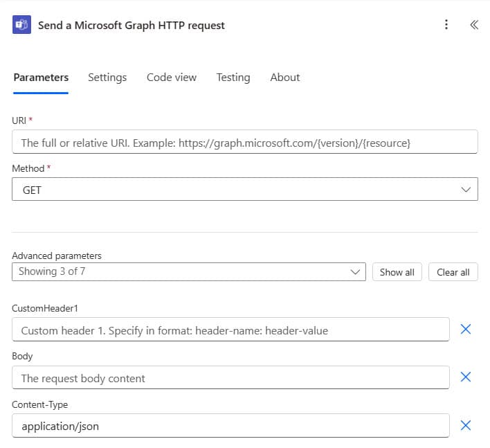This screenshot has height=448, width=490.
Task: Open the three-dot more options menu
Action: (x=446, y=24)
